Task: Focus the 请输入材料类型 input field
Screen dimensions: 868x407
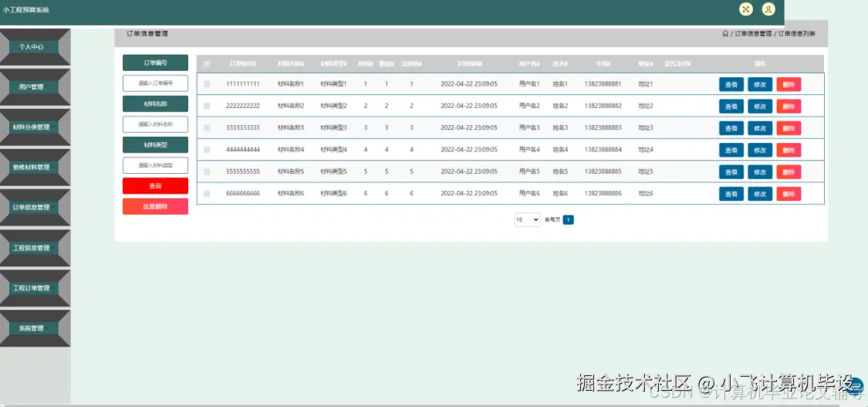Action: tap(156, 165)
